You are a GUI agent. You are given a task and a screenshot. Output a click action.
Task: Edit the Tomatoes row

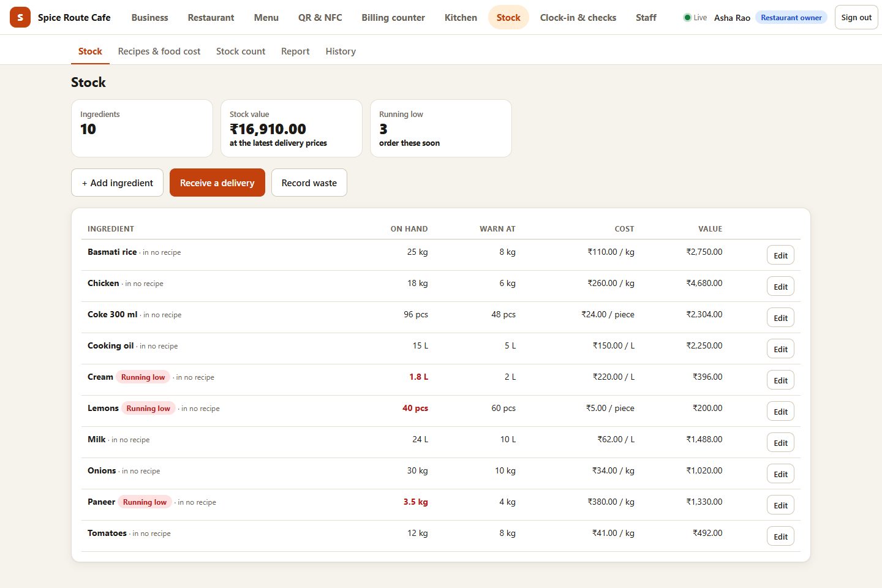[x=780, y=537]
